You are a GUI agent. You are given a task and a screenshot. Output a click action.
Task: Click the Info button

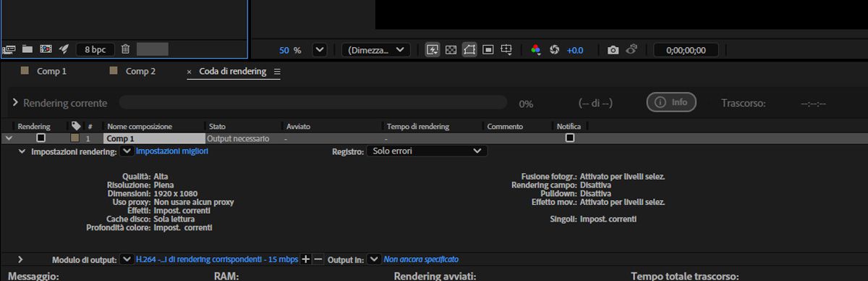(x=671, y=103)
